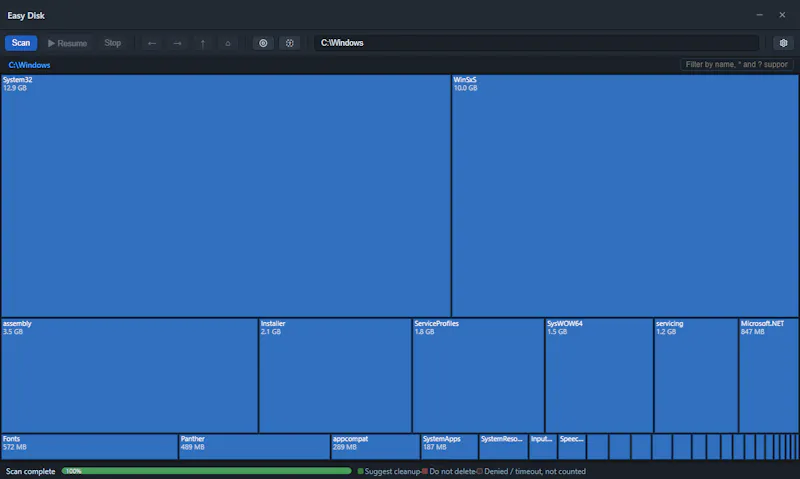Click the home icon in the toolbar
The height and width of the screenshot is (479, 800).
tap(228, 43)
